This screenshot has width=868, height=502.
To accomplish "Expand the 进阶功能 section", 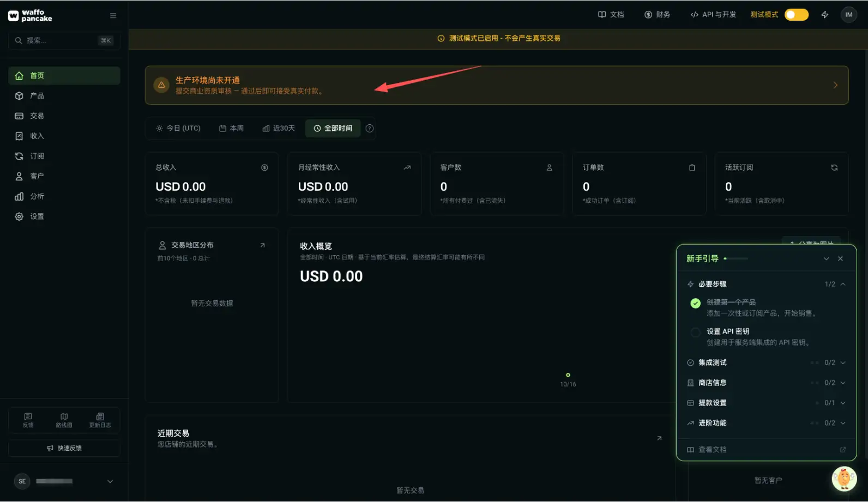I will (766, 423).
